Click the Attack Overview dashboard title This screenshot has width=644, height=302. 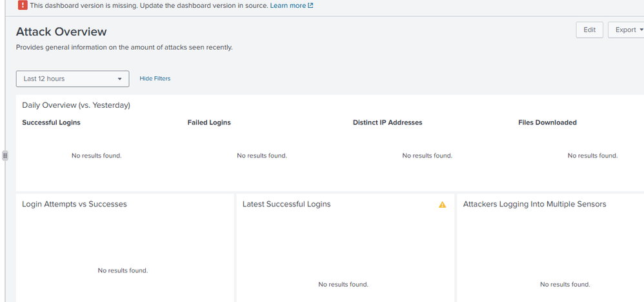(61, 32)
